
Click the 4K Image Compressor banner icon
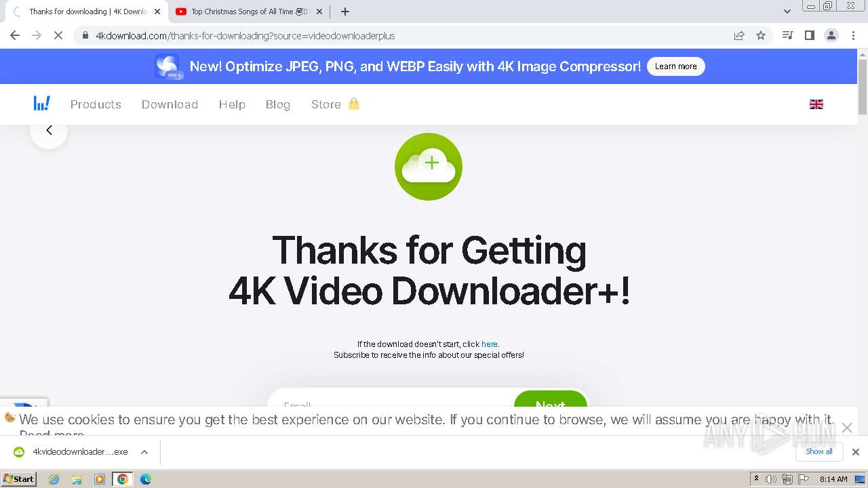coord(167,66)
